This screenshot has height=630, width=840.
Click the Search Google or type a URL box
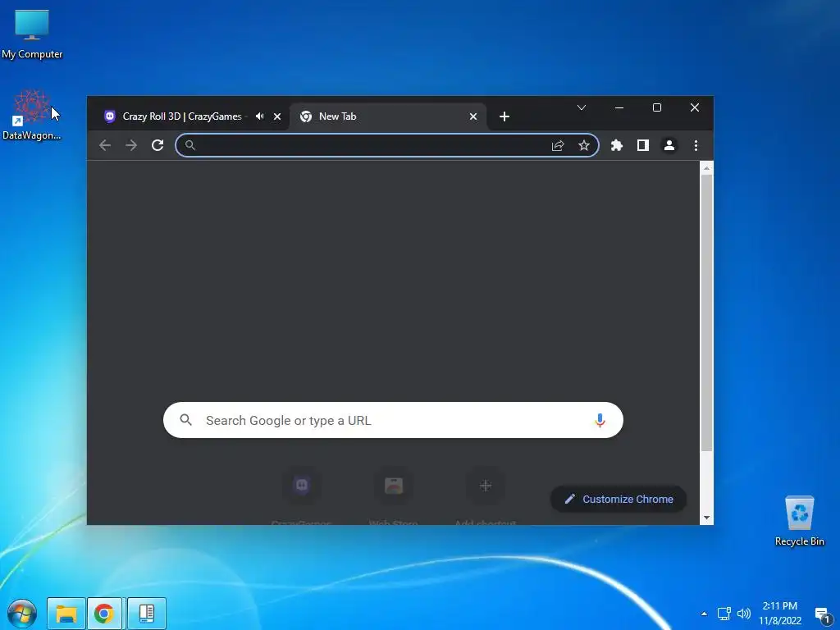click(x=393, y=420)
